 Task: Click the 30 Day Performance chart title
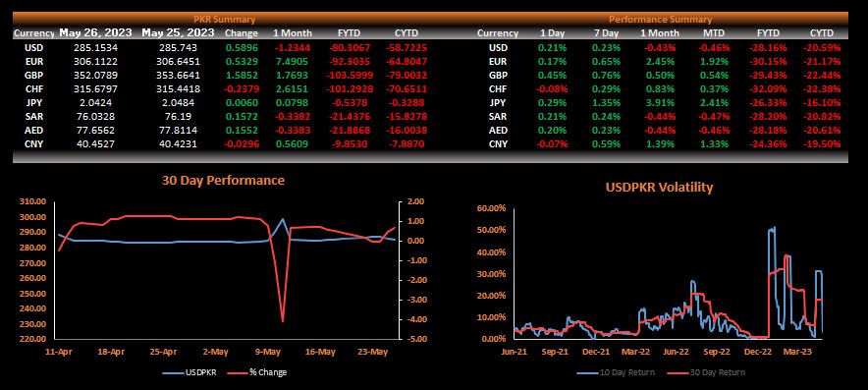[223, 181]
